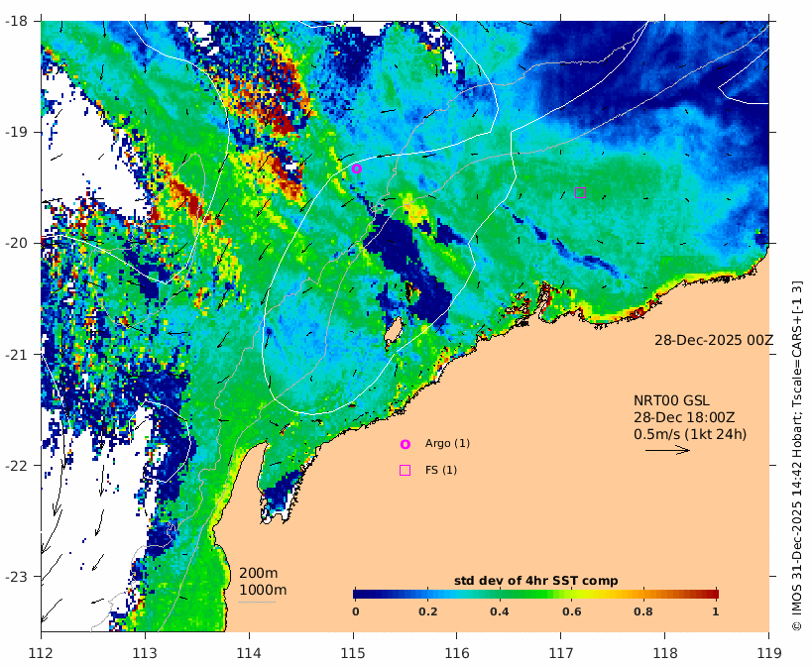The image size is (812, 666).
Task: Click the colorbar tick label '1'
Action: pyautogui.click(x=715, y=611)
